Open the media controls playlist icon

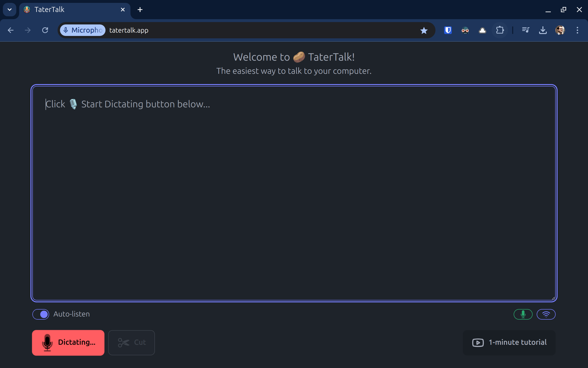[x=526, y=30]
